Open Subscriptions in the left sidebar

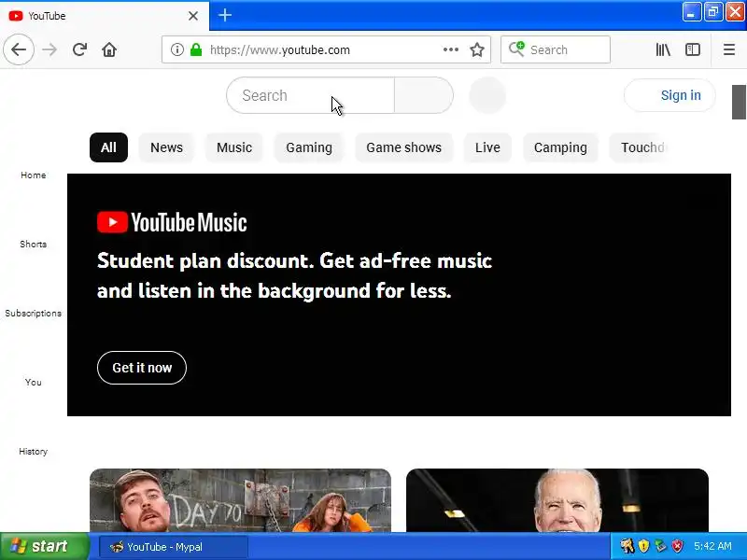click(x=34, y=314)
